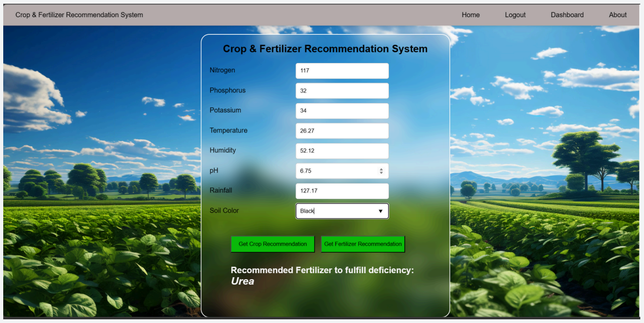Click the Logout link in navbar

pos(515,15)
